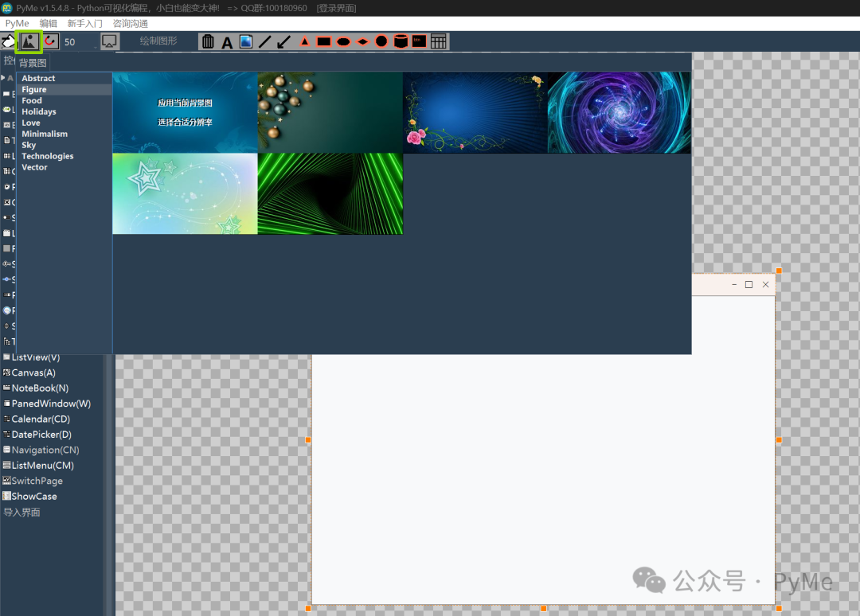The width and height of the screenshot is (860, 616).
Task: Pick the green neon lines background thumbnail
Action: pos(330,194)
